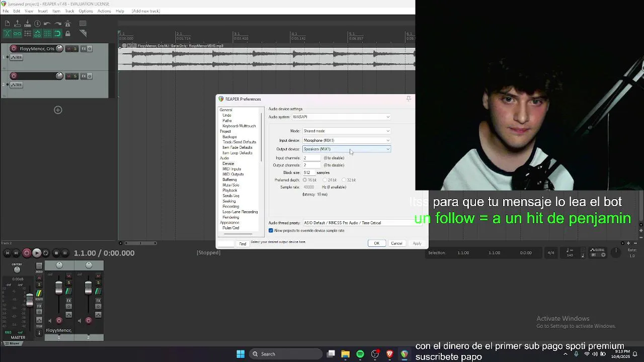644x362 pixels.
Task: Click the Find button in Preferences
Action: click(x=243, y=244)
